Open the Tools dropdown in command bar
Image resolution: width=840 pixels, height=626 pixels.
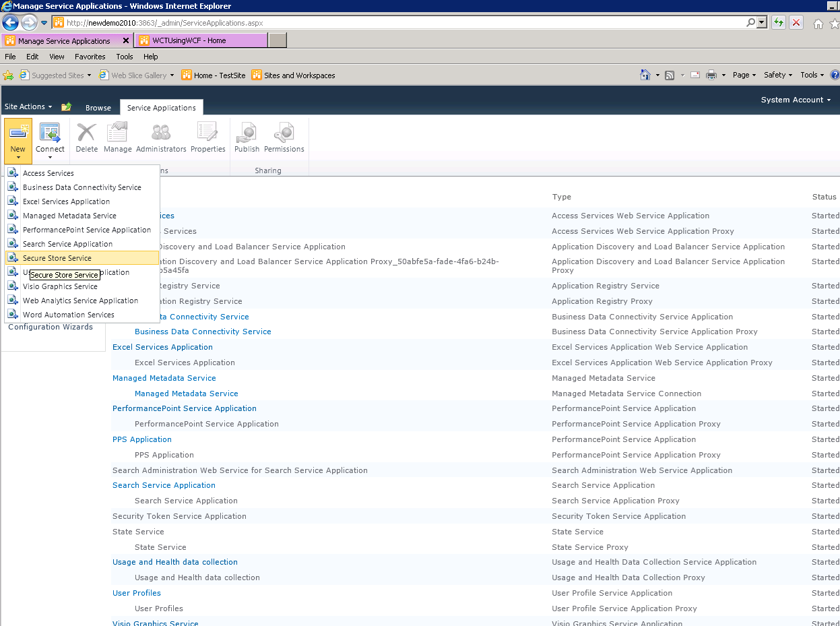812,75
